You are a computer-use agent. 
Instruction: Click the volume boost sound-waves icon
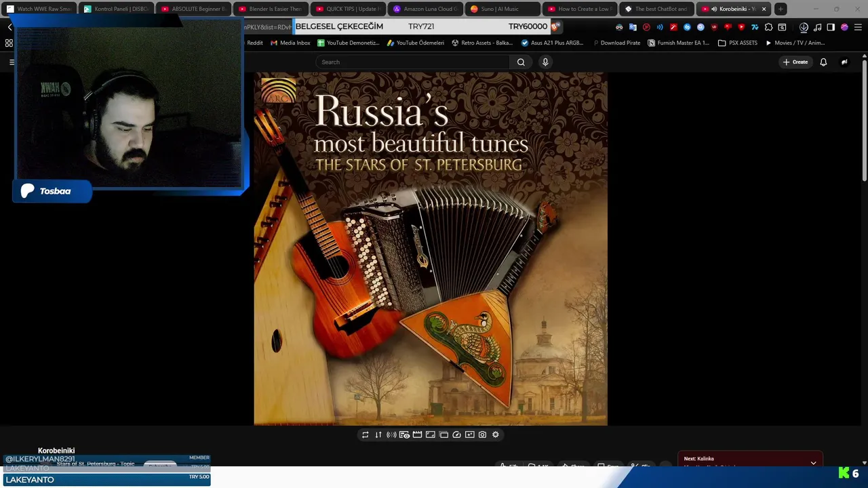click(391, 434)
